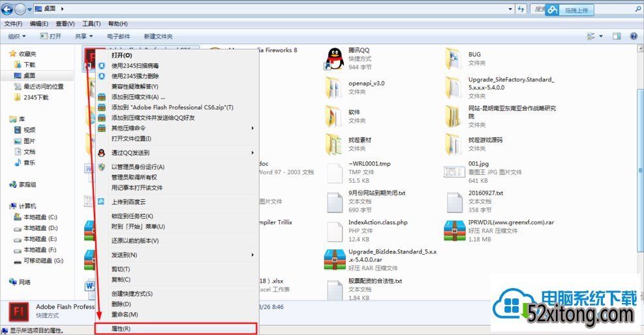This screenshot has width=644, height=335.
Task: Select the 001.jpg image file icon
Action: (x=454, y=172)
